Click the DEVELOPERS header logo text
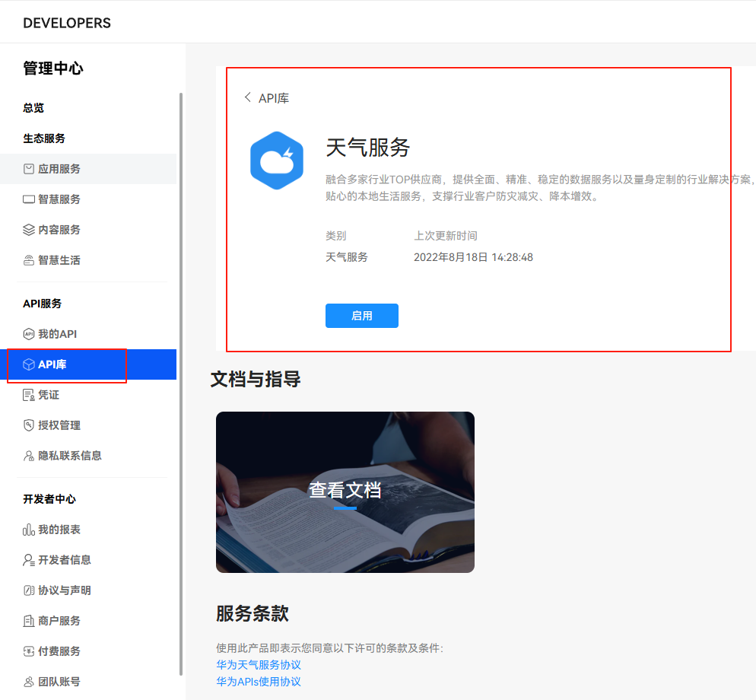Image resolution: width=756 pixels, height=700 pixels. pos(67,23)
